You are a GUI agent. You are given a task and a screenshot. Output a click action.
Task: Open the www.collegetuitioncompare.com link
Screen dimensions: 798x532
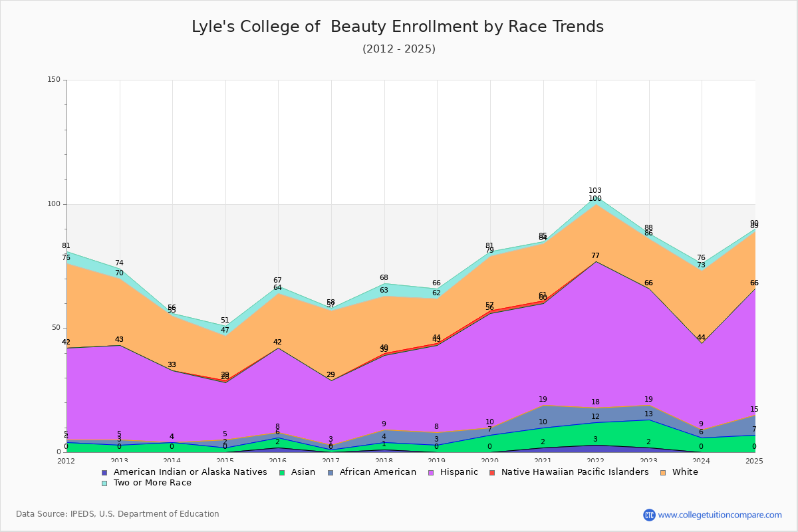pos(720,515)
